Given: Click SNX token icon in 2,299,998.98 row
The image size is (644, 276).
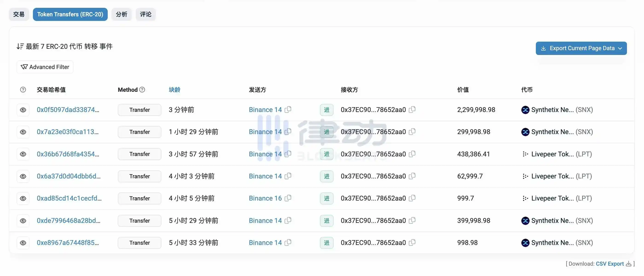Looking at the screenshot, I should 525,110.
